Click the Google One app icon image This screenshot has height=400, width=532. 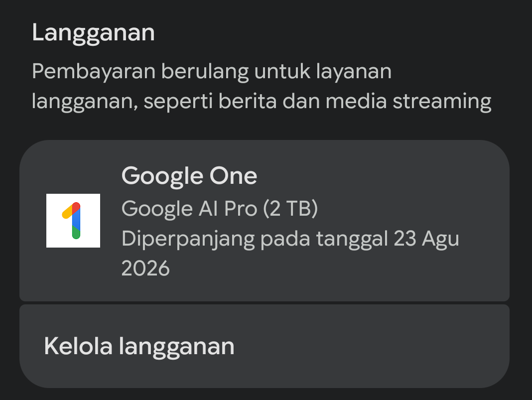[73, 221]
